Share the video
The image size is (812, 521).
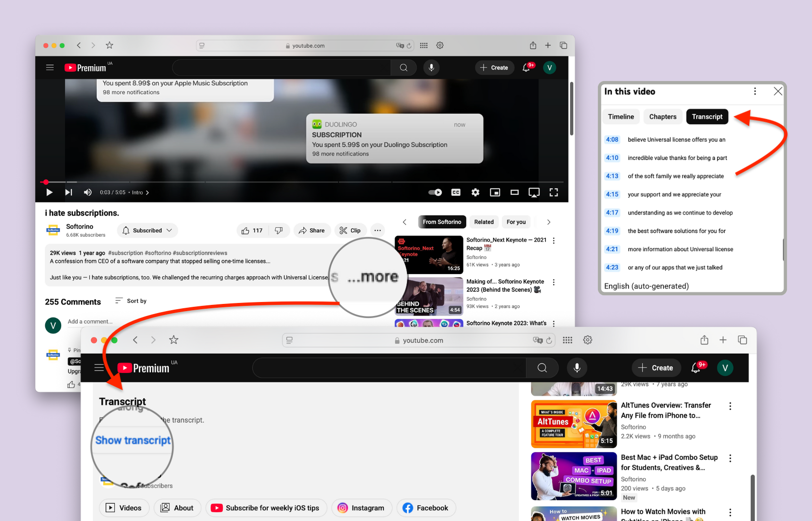[x=311, y=231]
